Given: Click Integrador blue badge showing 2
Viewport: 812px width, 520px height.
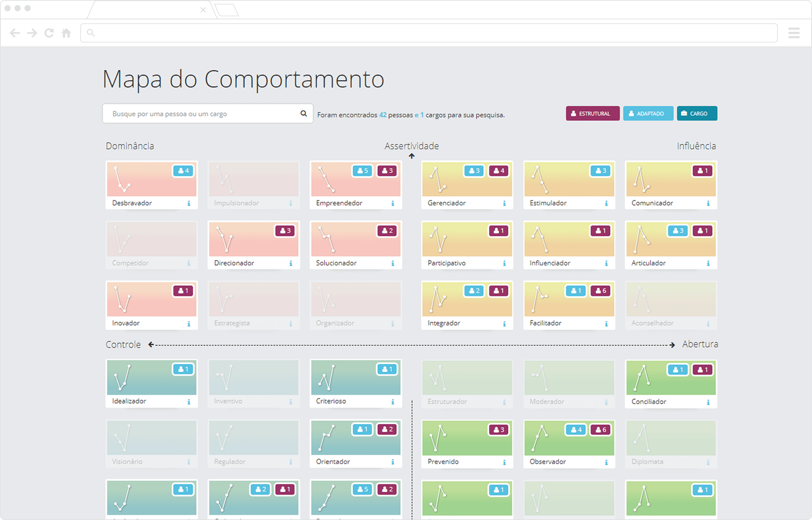Looking at the screenshot, I should [x=474, y=291].
